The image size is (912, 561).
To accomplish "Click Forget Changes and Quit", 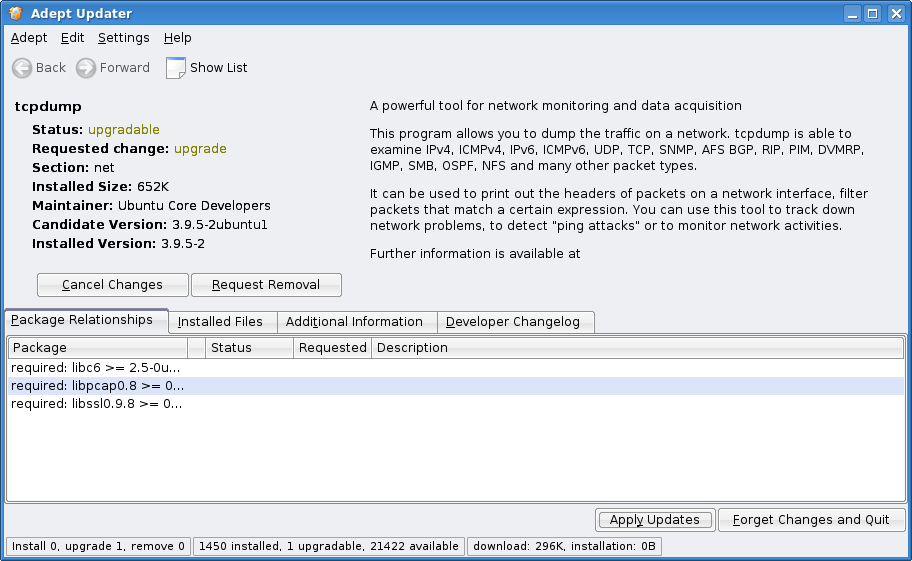I will (811, 520).
